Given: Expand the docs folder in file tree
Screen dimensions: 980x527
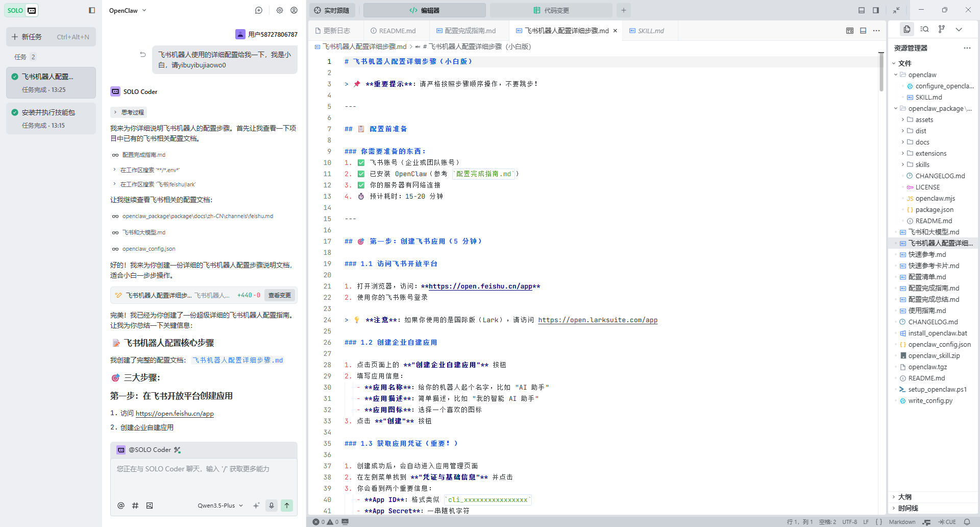Looking at the screenshot, I should pos(922,142).
